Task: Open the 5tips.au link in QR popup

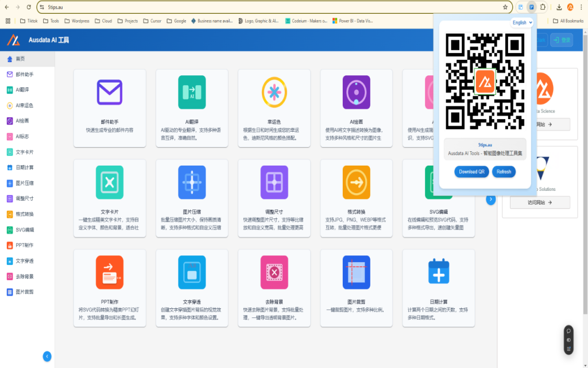Action: [x=485, y=144]
